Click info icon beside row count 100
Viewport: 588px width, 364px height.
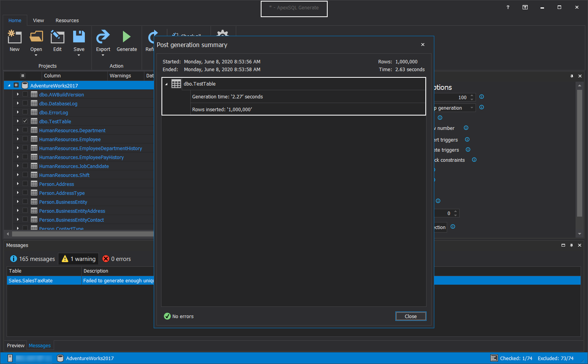(x=481, y=97)
